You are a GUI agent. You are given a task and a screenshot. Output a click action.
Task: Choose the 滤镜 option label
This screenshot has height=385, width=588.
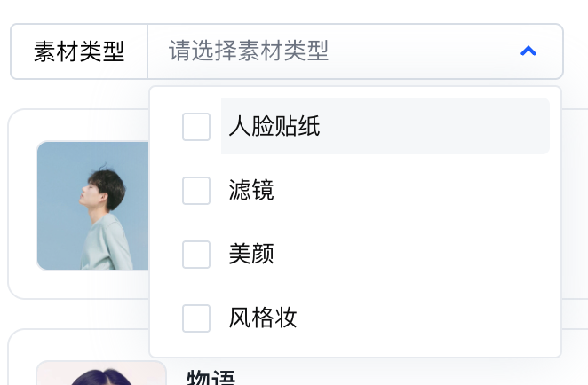pos(251,191)
